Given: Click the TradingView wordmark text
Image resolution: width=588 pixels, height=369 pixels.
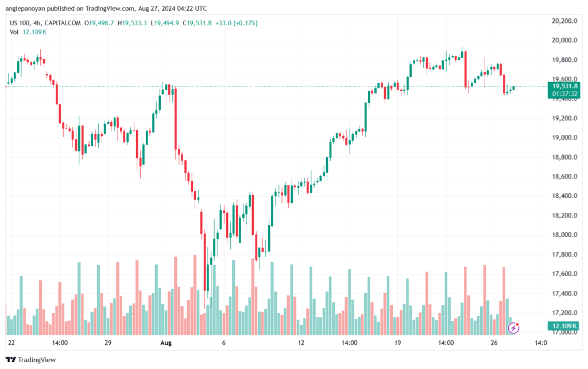Looking at the screenshot, I should [x=37, y=360].
